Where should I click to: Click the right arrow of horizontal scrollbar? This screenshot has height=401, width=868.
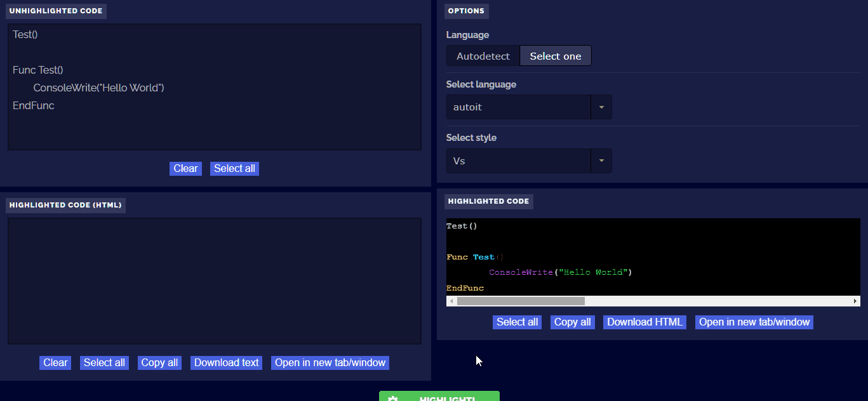pyautogui.click(x=855, y=301)
